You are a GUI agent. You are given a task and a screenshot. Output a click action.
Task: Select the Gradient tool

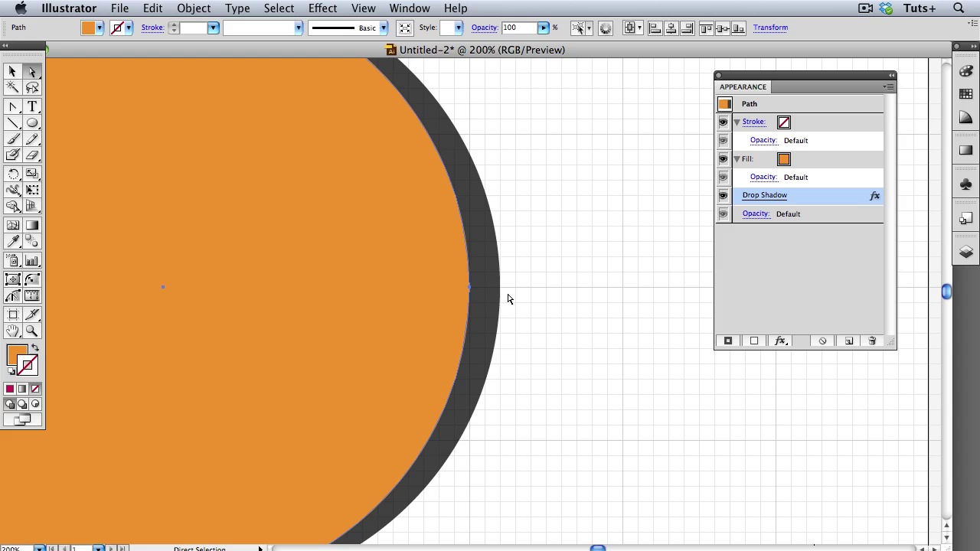tap(32, 225)
